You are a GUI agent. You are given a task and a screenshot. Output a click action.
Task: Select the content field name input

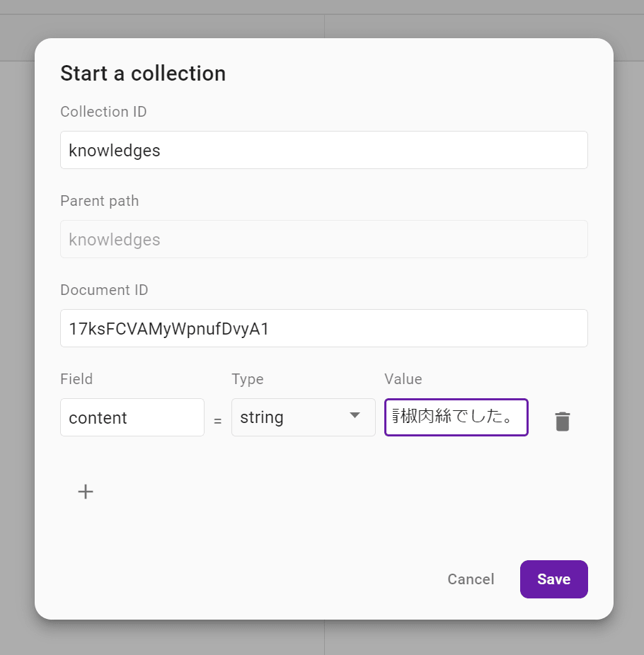[x=132, y=417]
